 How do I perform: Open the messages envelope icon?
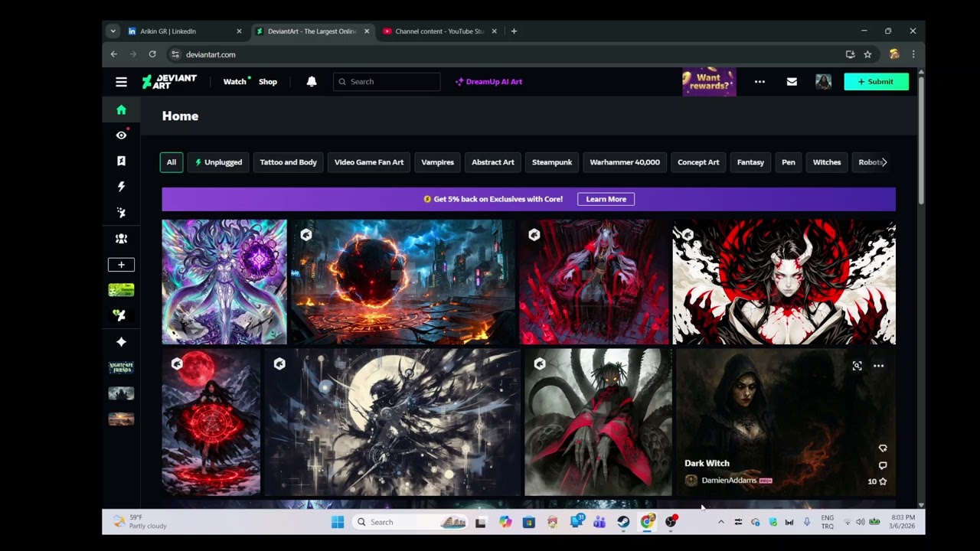pos(792,82)
